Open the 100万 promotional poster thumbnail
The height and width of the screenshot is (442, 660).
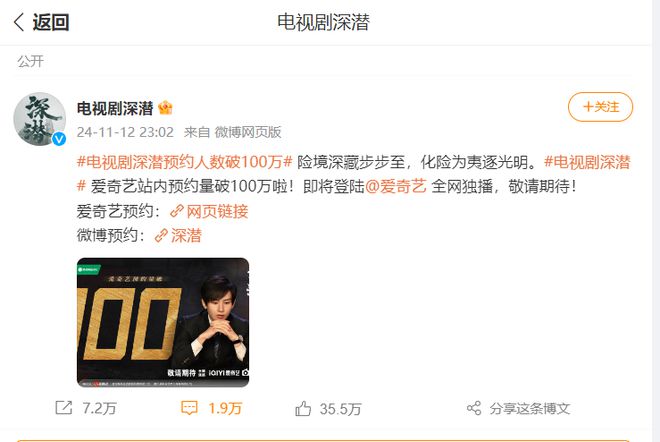[x=163, y=322]
